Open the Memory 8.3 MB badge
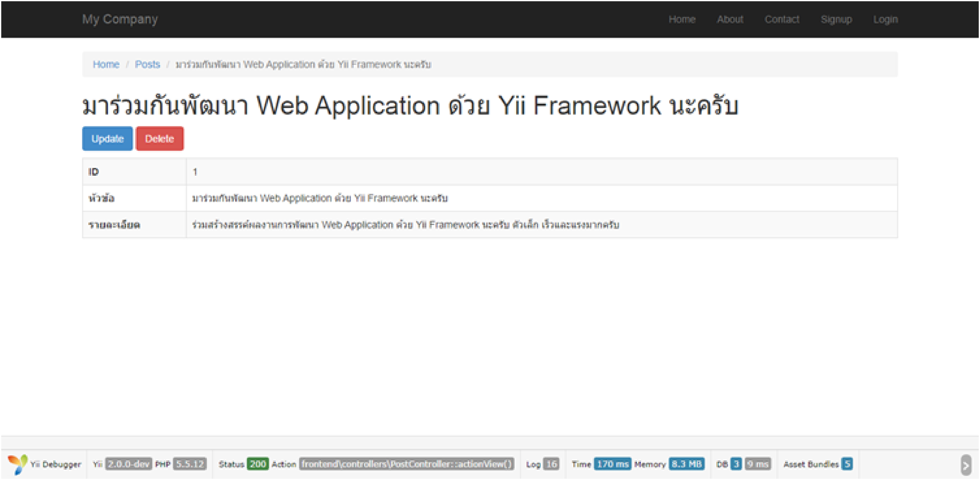This screenshot has height=480, width=980. click(x=686, y=464)
